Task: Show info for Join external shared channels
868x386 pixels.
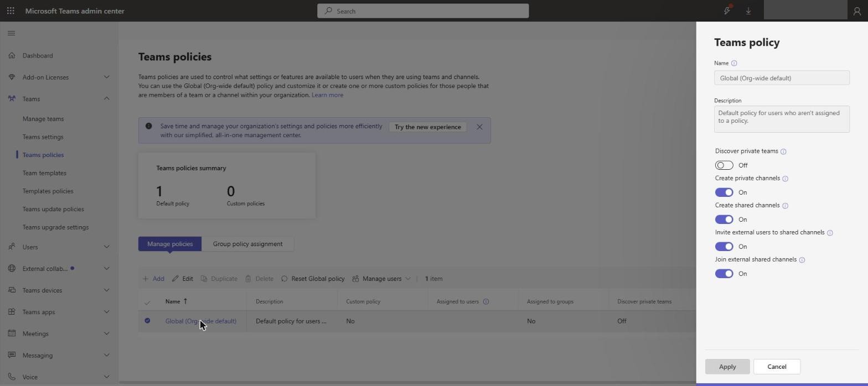Action: 802,260
